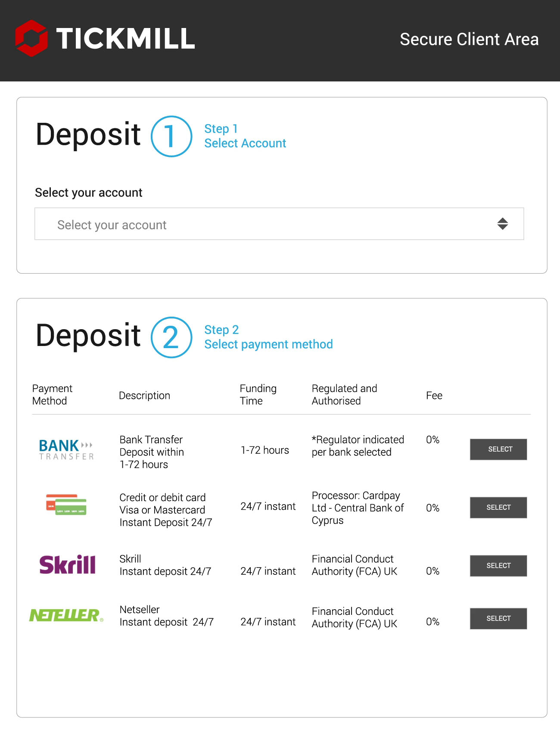Click Secure Client Area header text
This screenshot has width=560, height=748.
(469, 39)
